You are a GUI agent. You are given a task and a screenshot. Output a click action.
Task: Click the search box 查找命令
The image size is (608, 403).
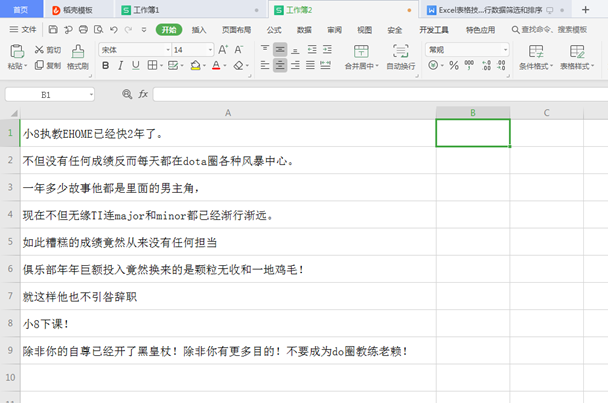pyautogui.click(x=549, y=29)
